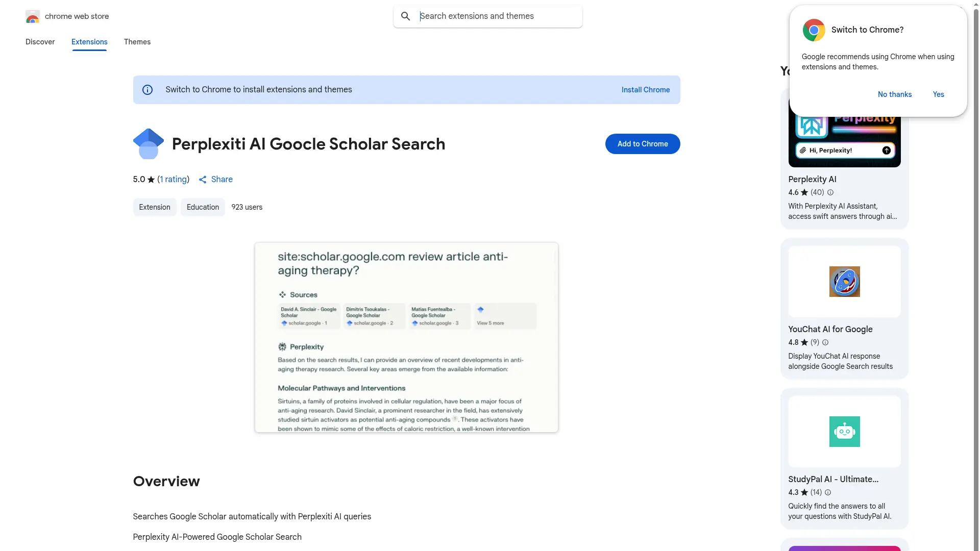Image resolution: width=980 pixels, height=551 pixels.
Task: Click the info icon beside StudyPal AI rating
Action: pos(827,492)
